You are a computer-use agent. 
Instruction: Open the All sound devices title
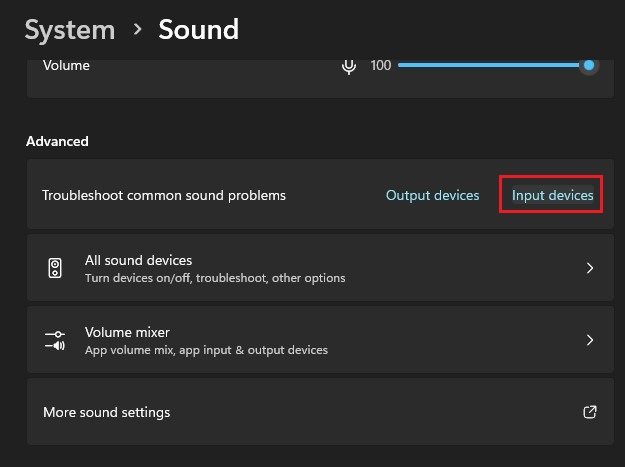[x=138, y=260]
